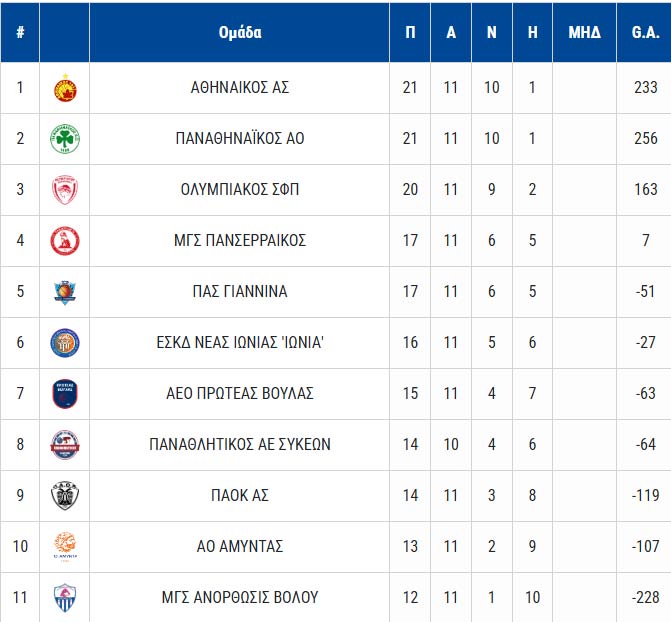Sort by the Ομάδα column header
Viewport: 671px width, 622px height.
[240, 32]
